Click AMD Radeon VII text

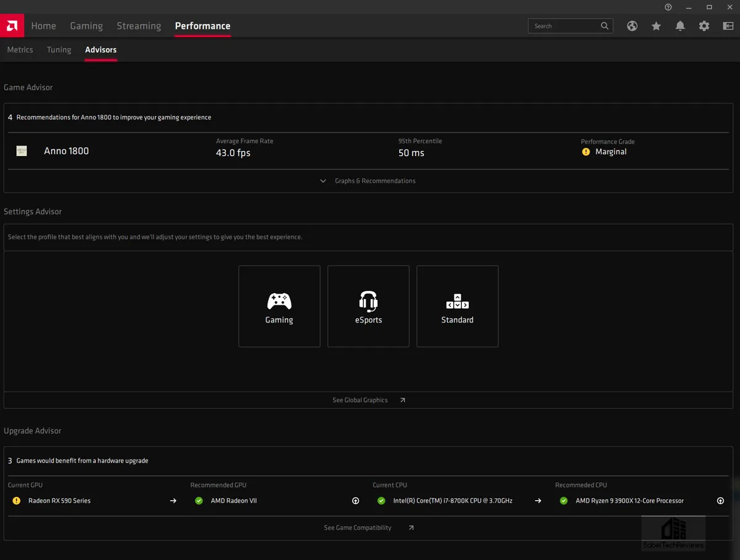click(x=234, y=501)
